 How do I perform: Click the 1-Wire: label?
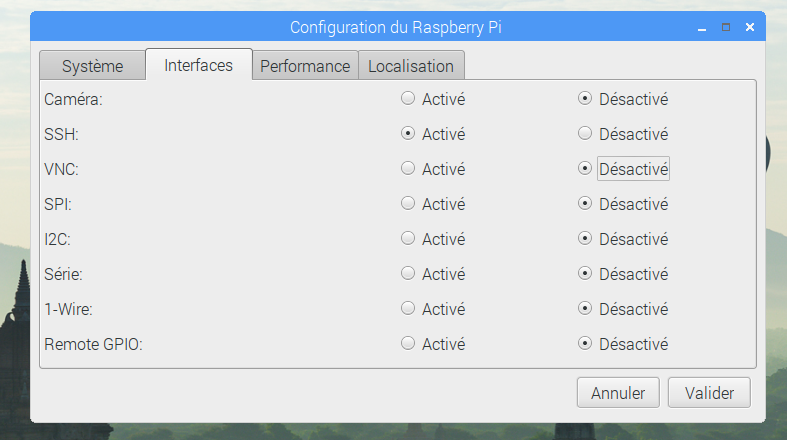coord(68,309)
